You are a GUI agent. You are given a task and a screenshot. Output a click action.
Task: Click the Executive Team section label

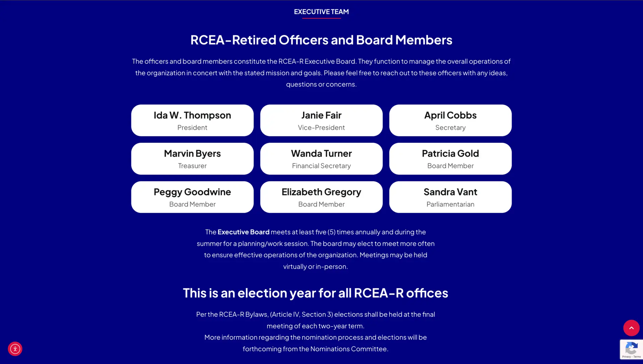(321, 12)
